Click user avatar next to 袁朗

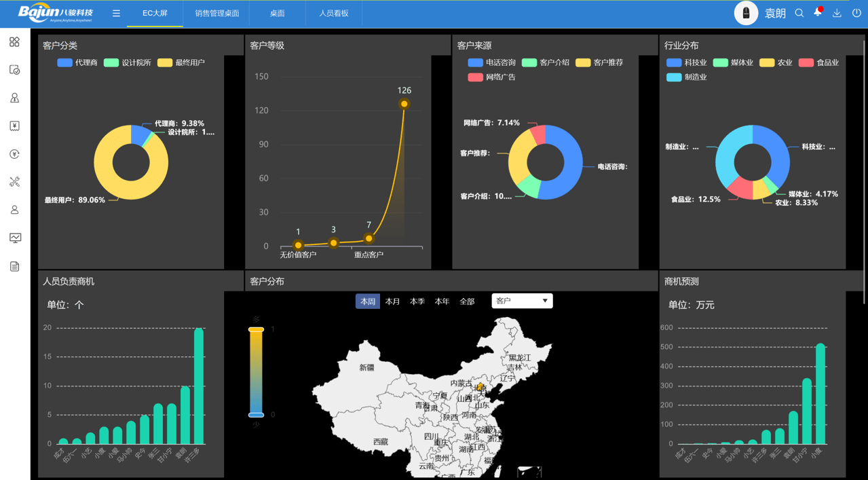coord(746,14)
